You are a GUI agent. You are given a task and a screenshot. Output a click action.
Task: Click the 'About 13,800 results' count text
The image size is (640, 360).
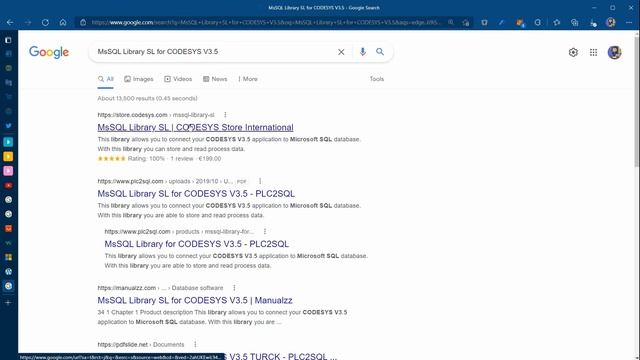coord(147,98)
